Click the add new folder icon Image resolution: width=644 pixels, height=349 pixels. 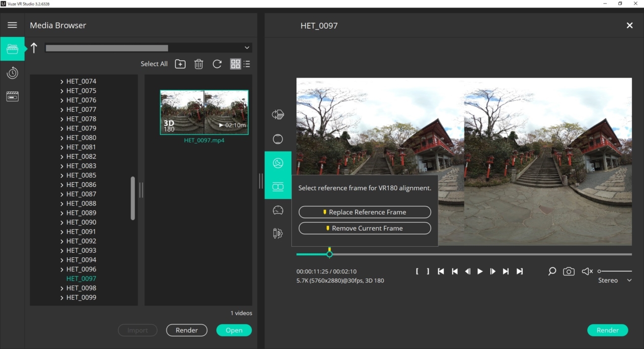pos(180,64)
